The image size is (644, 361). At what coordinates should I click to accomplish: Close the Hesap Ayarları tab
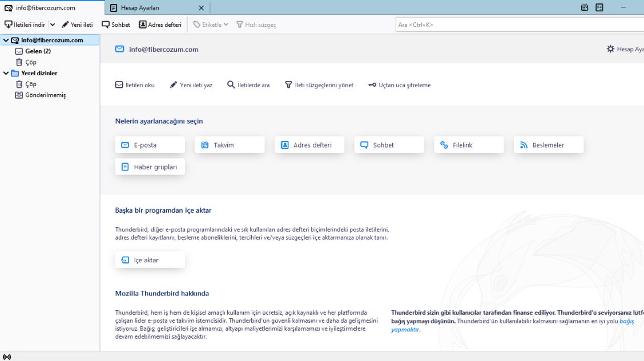coord(201,8)
